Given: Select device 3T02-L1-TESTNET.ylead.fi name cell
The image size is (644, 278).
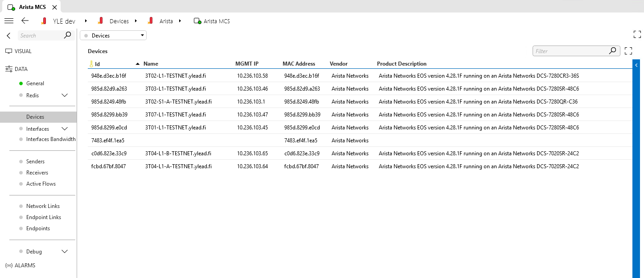Looking at the screenshot, I should pos(176,76).
